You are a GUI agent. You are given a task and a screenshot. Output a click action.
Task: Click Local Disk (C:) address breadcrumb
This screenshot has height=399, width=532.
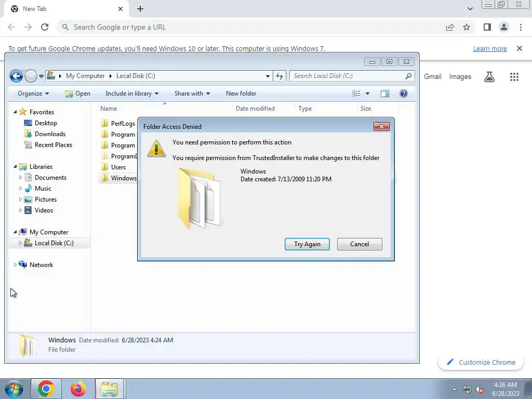point(136,76)
